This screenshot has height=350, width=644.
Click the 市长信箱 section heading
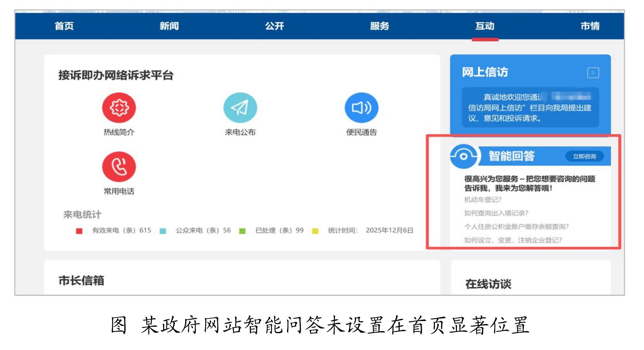(81, 281)
